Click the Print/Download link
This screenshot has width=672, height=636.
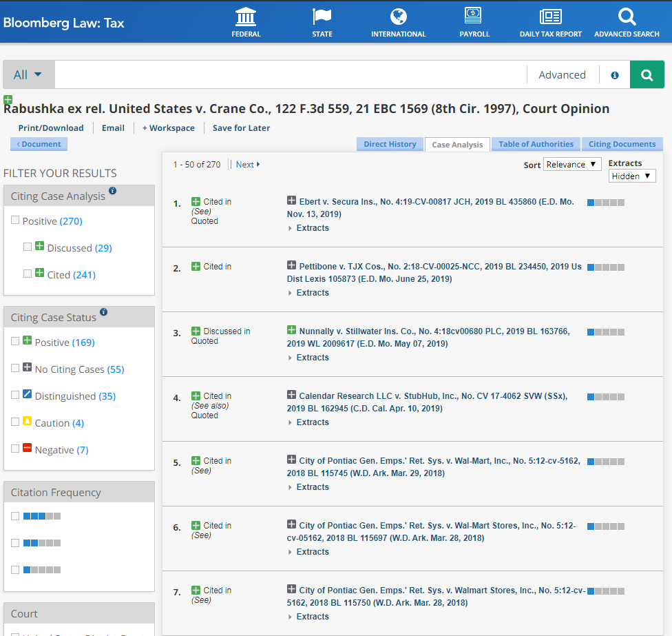click(51, 128)
